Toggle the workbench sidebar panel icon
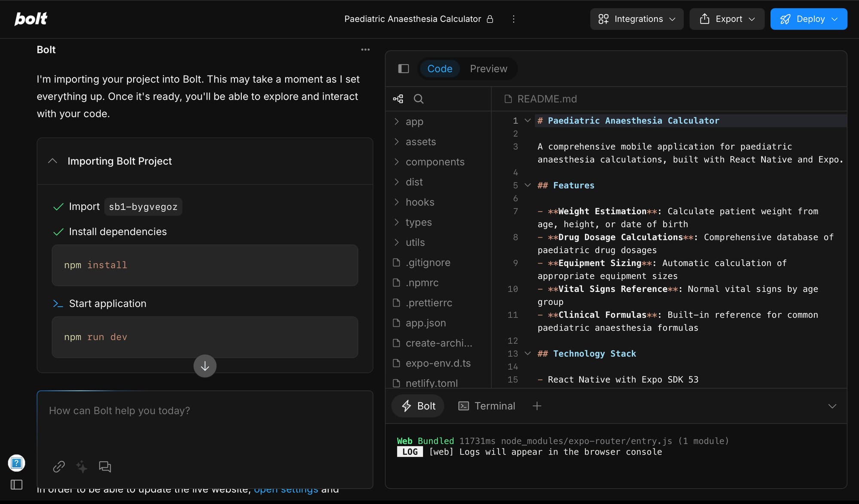859x504 pixels. [x=403, y=69]
